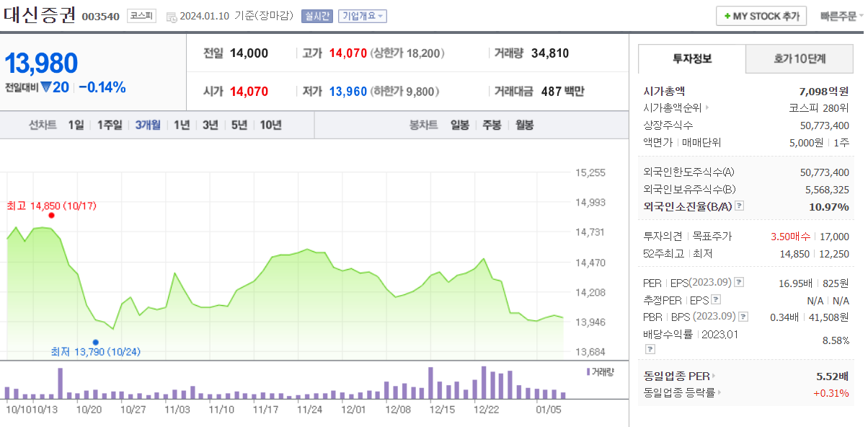Click the 동일업종 PER link

(x=676, y=376)
